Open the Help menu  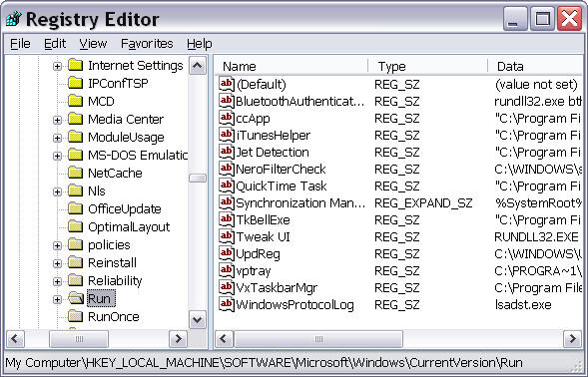(x=200, y=44)
